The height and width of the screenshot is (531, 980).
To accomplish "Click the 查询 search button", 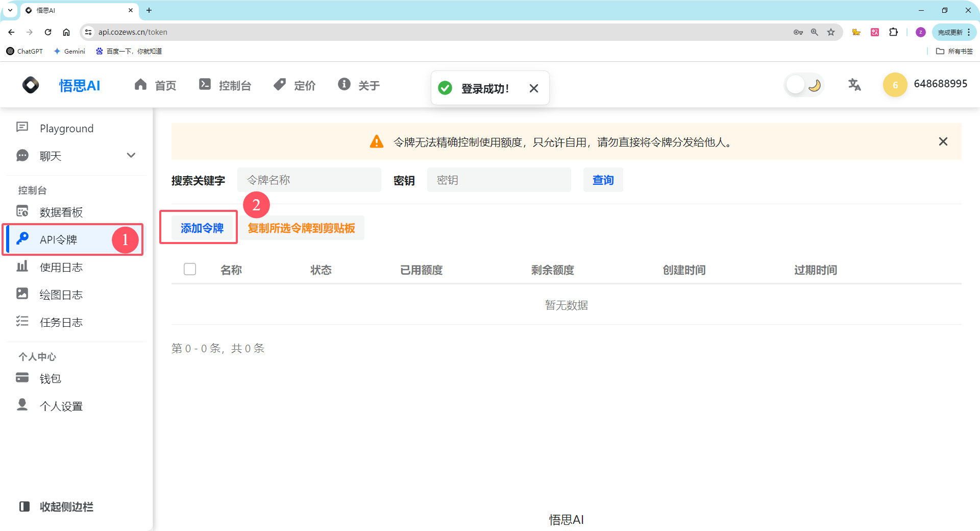I will tap(603, 180).
